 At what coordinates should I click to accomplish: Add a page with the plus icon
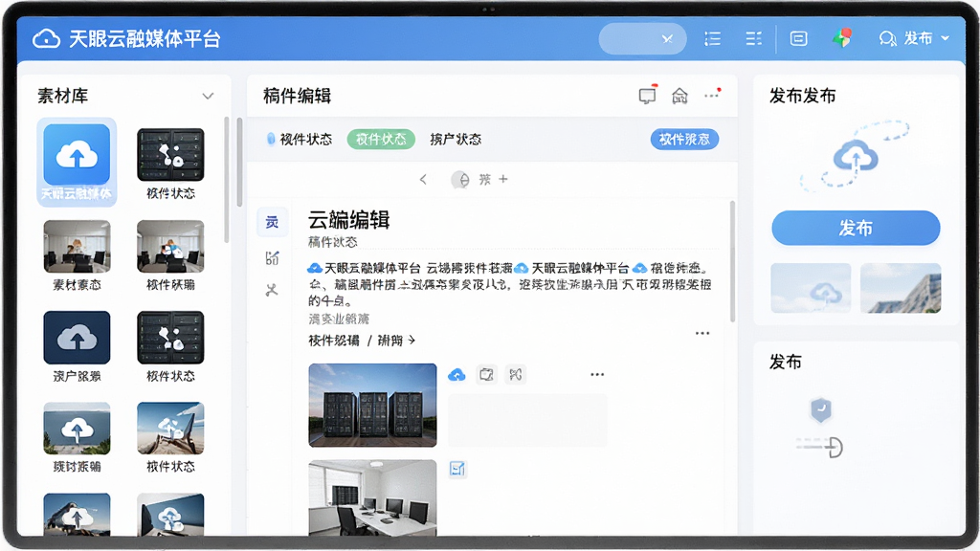[x=503, y=179]
